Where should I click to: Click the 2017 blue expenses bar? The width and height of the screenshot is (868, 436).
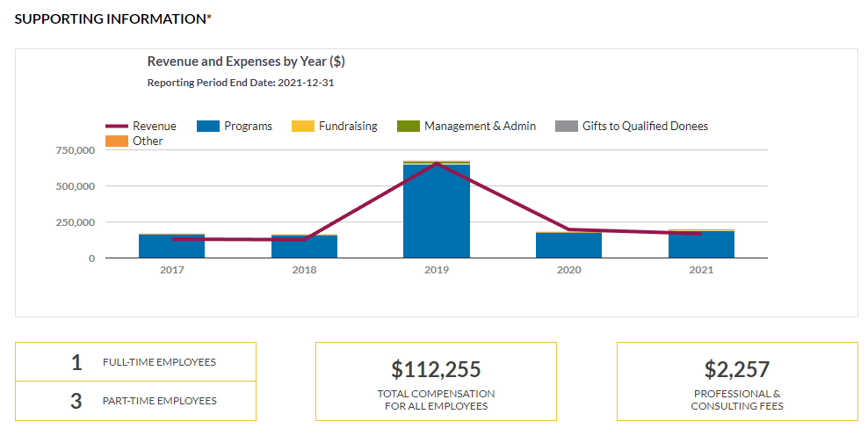171,247
